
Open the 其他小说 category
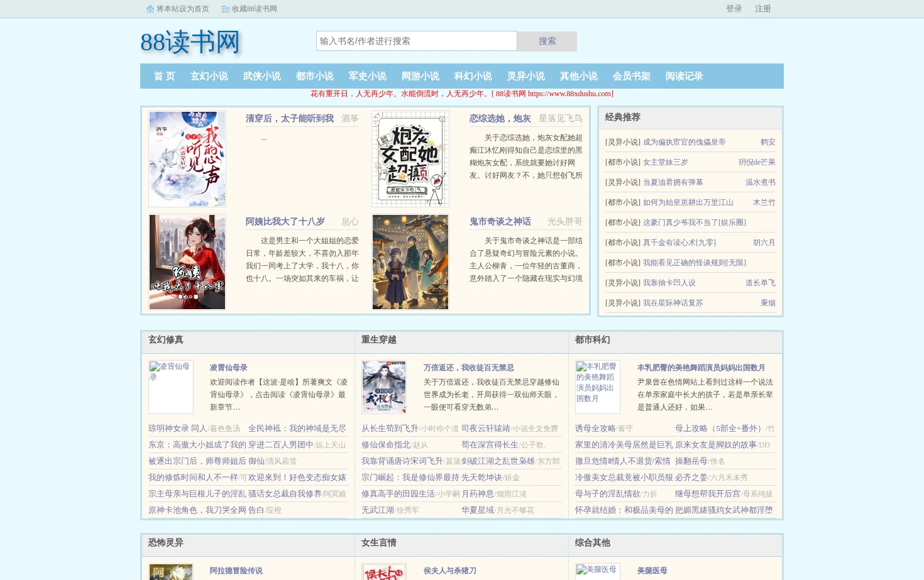[579, 76]
